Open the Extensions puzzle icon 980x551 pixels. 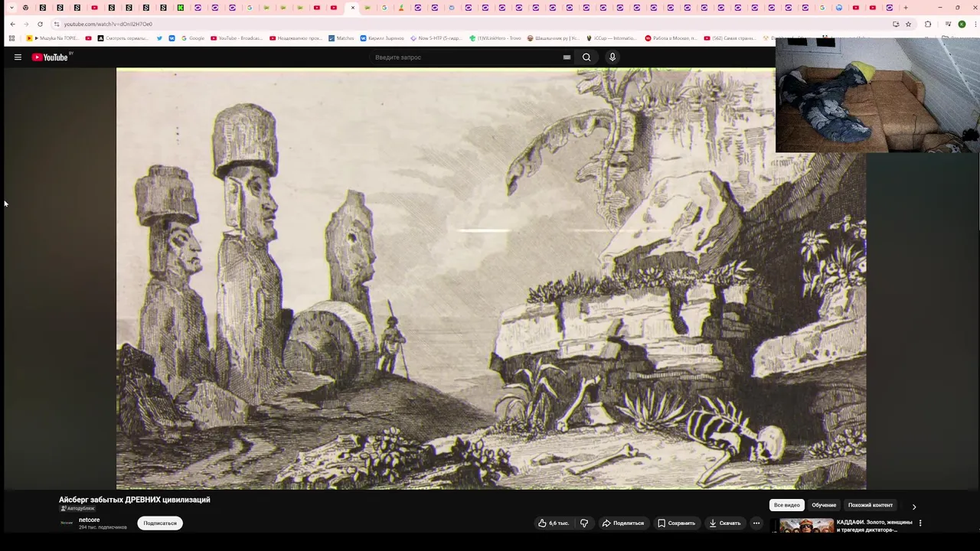[x=928, y=24]
